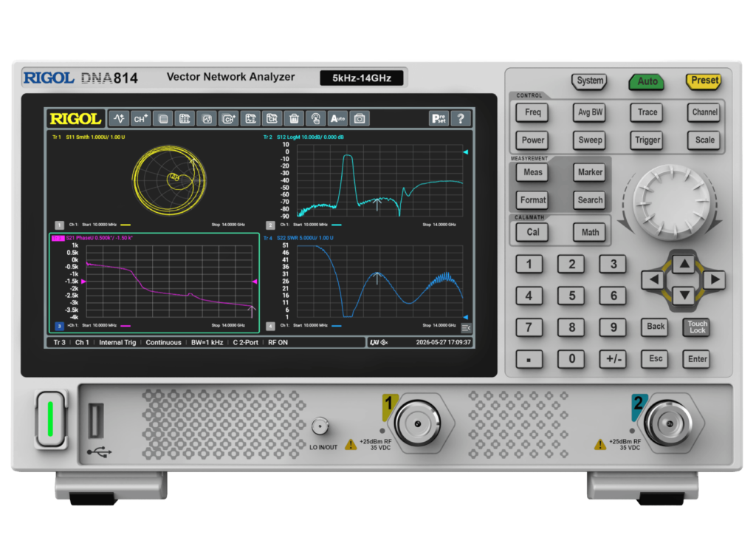Tap the camera screenshot icon
This screenshot has width=756, height=535.
360,119
